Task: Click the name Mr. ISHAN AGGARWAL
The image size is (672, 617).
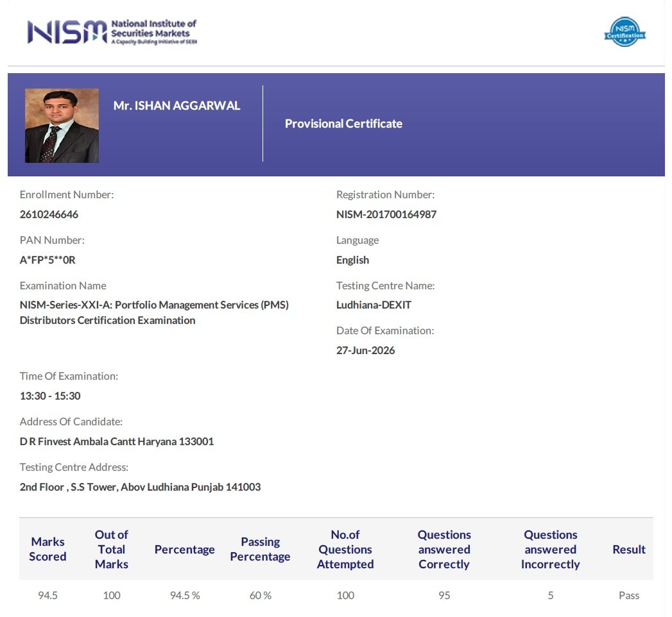Action: coord(177,106)
